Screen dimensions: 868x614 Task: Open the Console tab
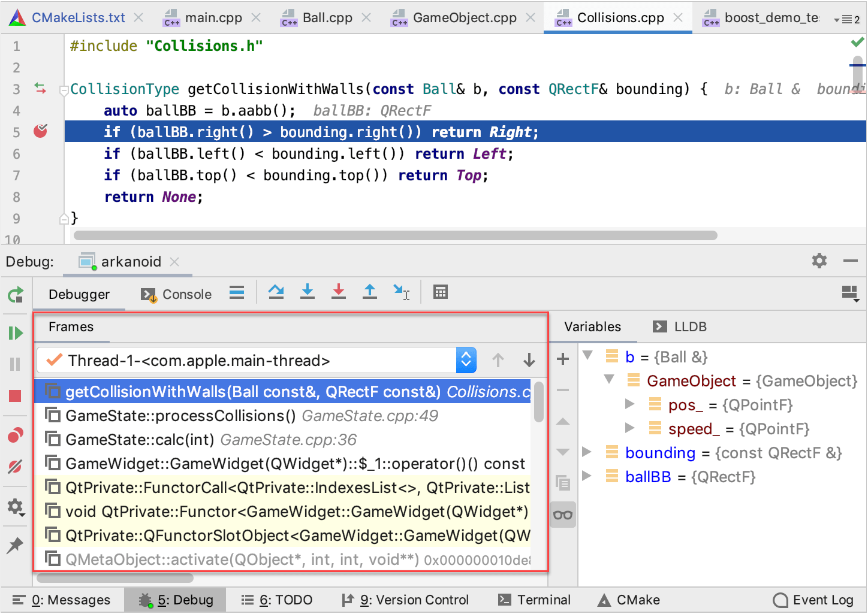coord(176,294)
